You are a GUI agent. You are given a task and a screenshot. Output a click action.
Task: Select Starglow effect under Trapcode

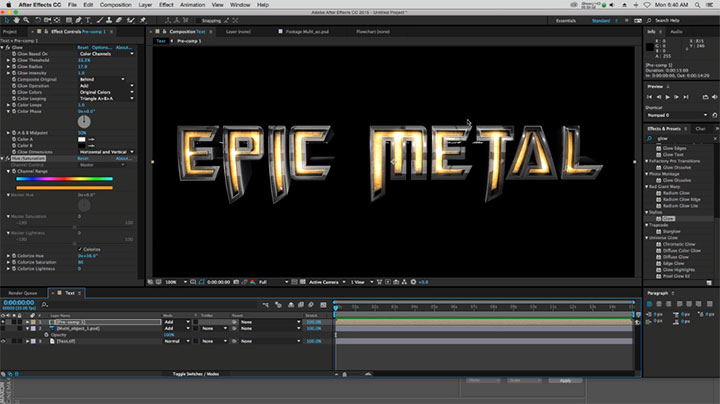[x=671, y=231]
